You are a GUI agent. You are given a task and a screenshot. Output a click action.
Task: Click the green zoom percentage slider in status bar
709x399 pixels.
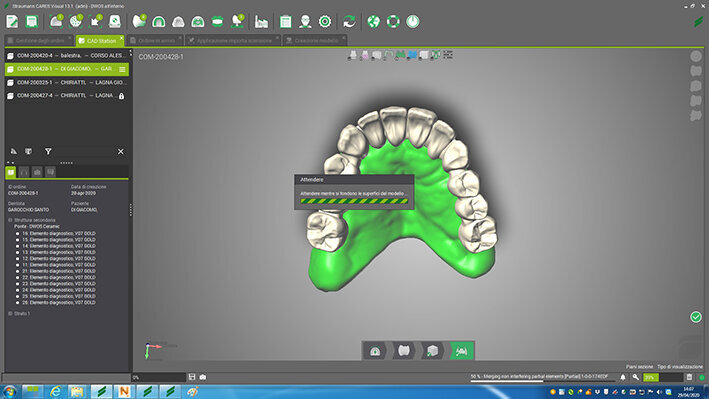[663, 377]
